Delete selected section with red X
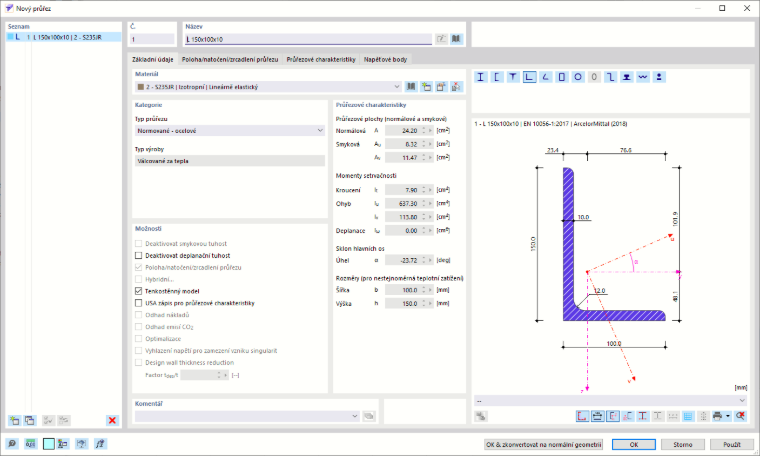The width and height of the screenshot is (760, 456). [x=112, y=420]
